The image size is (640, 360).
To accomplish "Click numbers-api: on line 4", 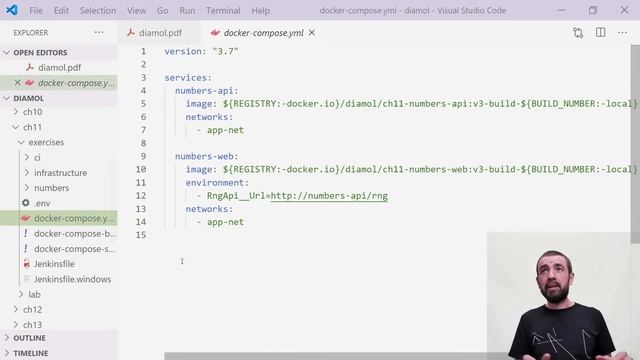I will [x=207, y=91].
